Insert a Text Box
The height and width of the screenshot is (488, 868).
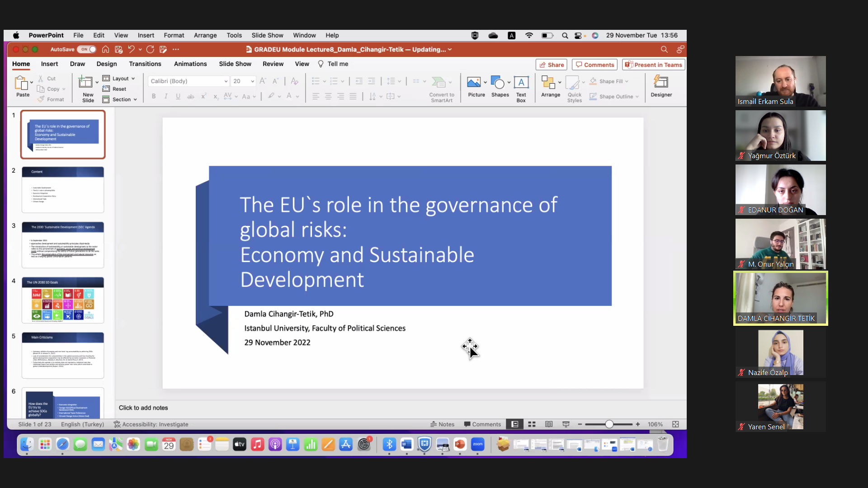[521, 83]
